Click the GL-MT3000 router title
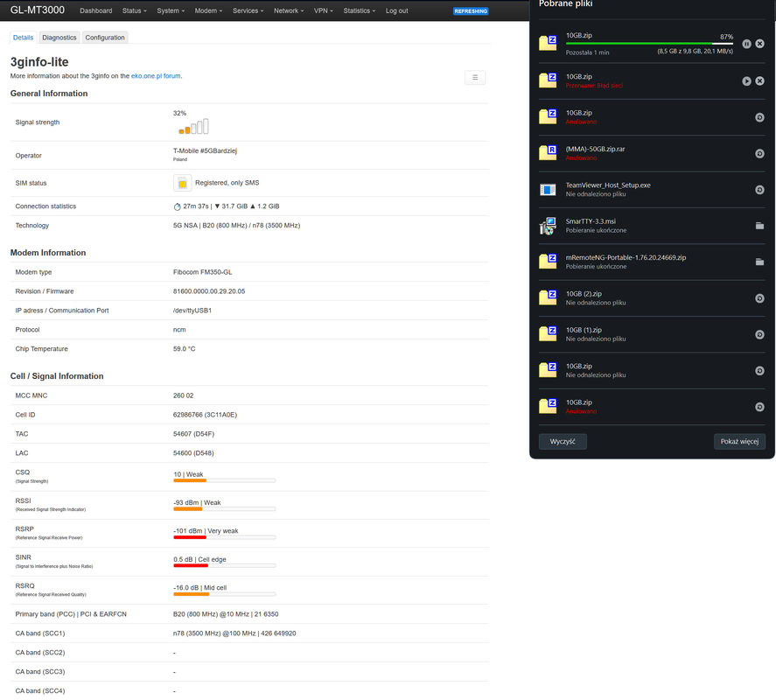This screenshot has width=776, height=700. pos(37,10)
